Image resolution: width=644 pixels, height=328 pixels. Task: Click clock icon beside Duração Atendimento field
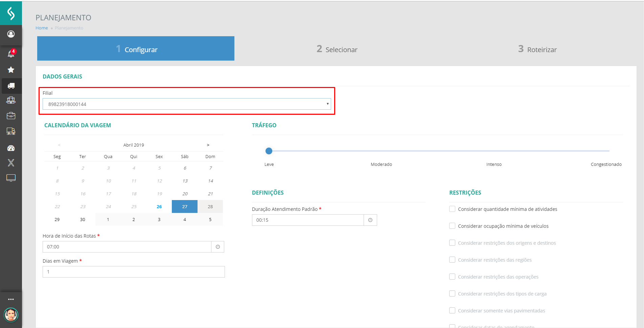370,220
